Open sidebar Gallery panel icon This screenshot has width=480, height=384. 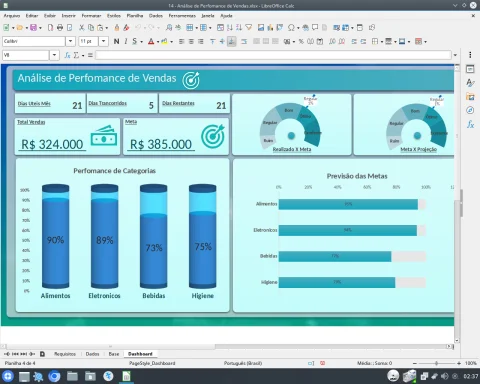point(470,97)
